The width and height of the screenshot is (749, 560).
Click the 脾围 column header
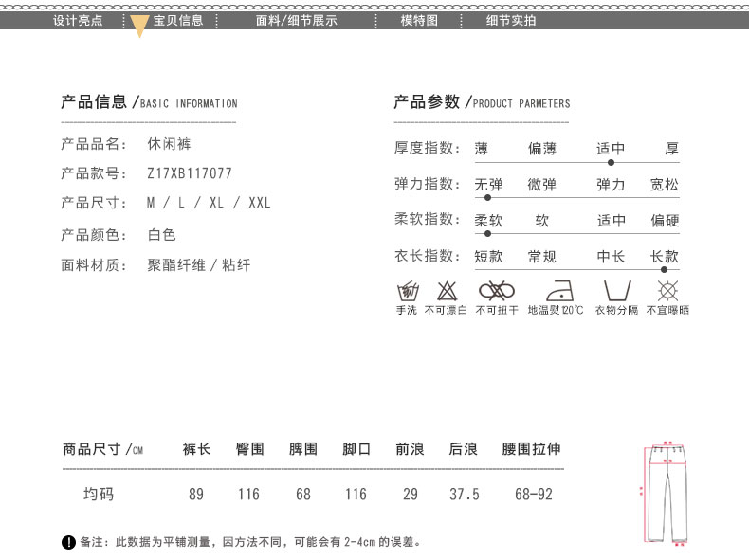point(303,449)
